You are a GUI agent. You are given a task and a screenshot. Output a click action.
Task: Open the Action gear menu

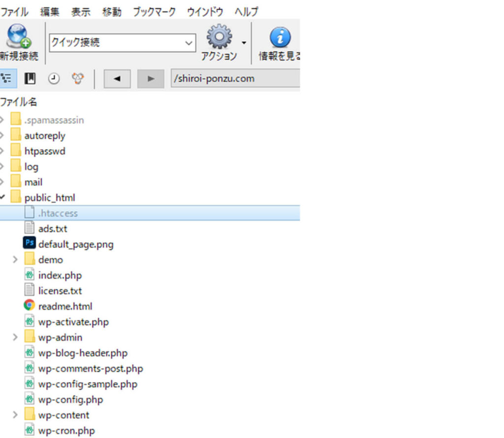219,37
